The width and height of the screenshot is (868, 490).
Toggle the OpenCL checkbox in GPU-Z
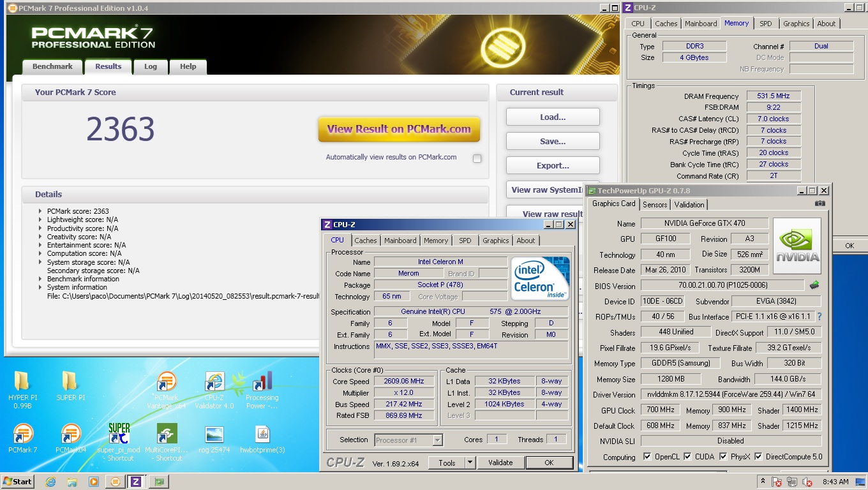[647, 457]
